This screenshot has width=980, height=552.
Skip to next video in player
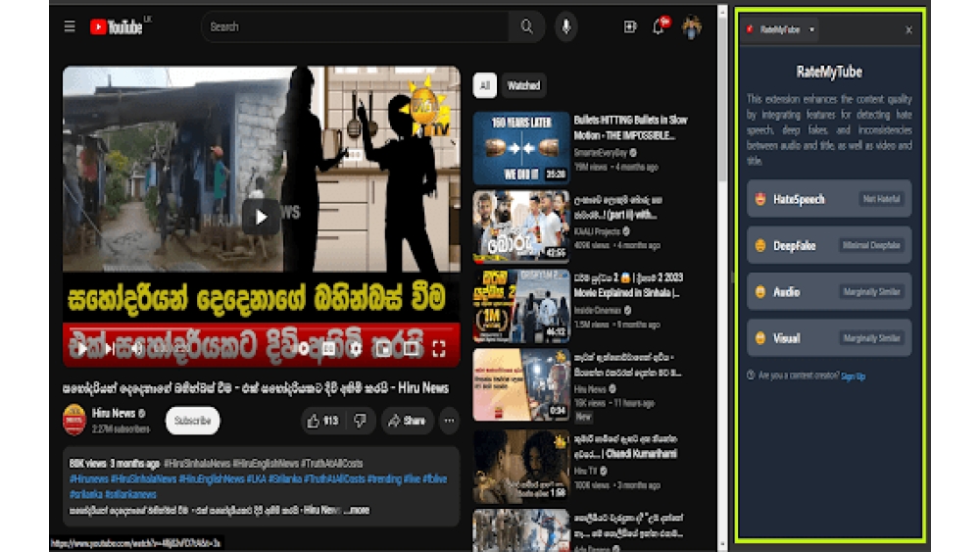[109, 349]
